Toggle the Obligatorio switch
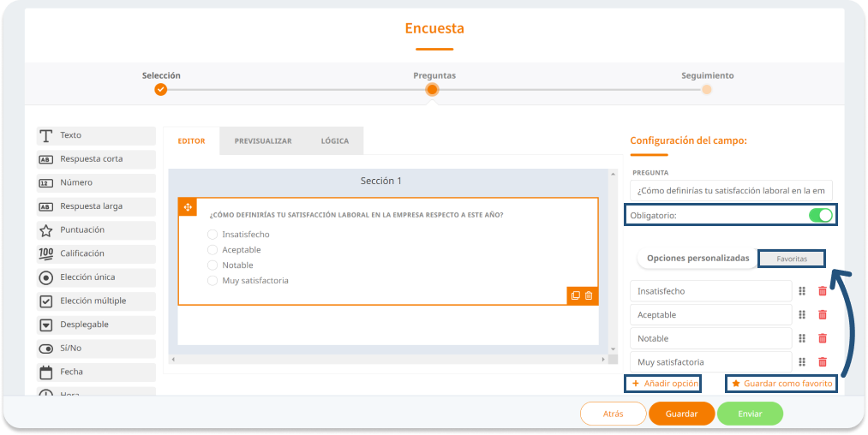 pyautogui.click(x=820, y=215)
